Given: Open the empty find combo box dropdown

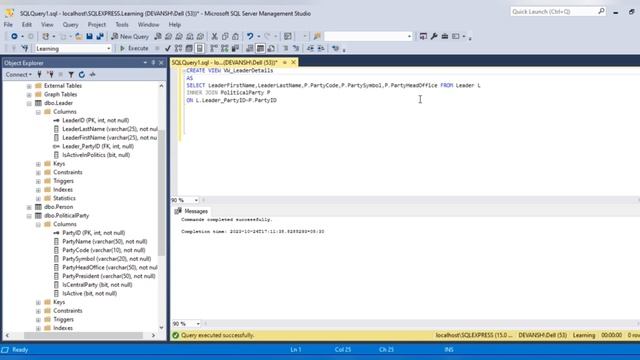Looking at the screenshot, I should 409,36.
